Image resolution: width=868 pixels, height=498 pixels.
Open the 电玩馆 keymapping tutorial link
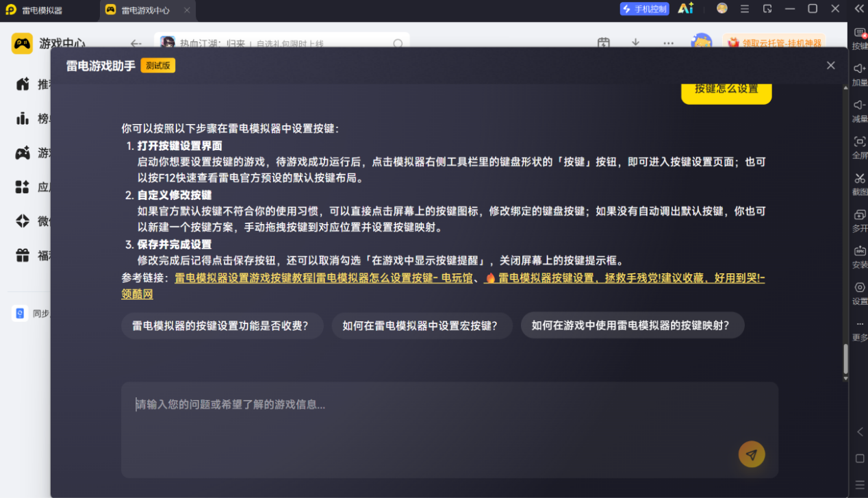pos(324,278)
